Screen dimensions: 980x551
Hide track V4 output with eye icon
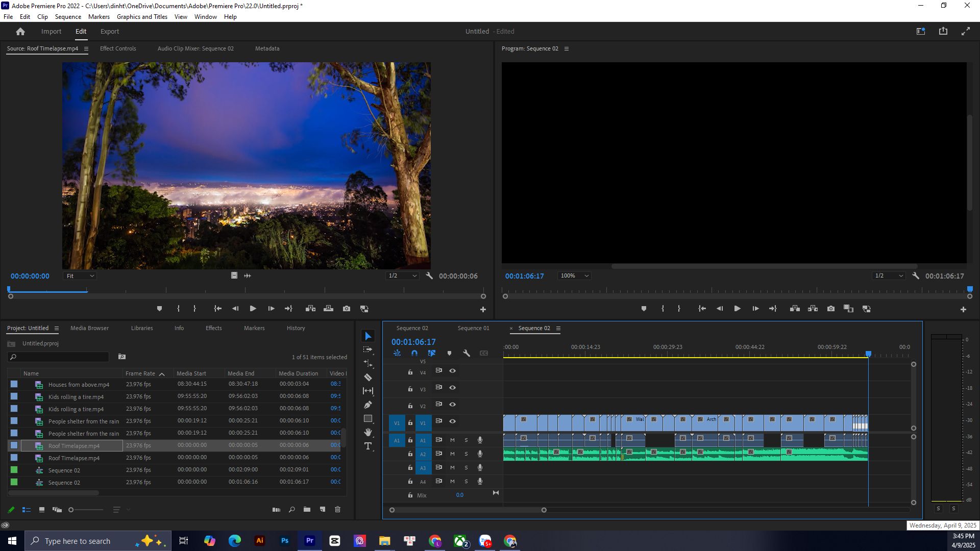click(x=452, y=371)
